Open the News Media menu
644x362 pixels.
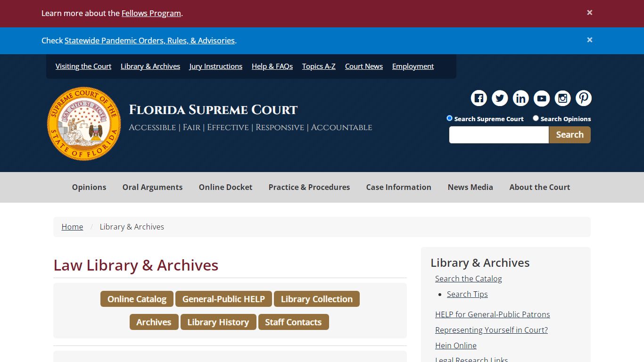click(x=471, y=187)
